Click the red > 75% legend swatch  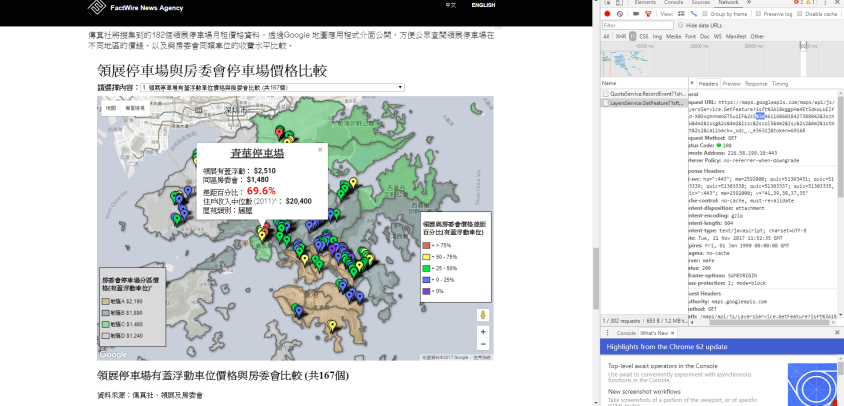[428, 243]
